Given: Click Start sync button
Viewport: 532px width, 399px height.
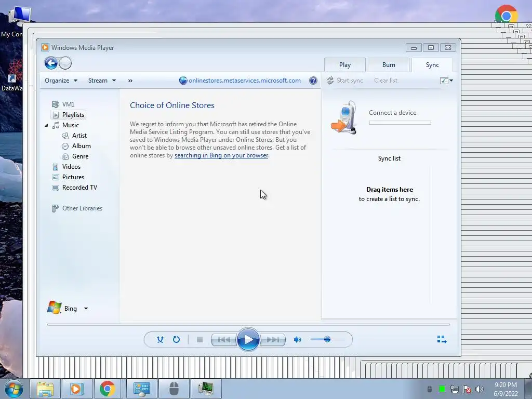Looking at the screenshot, I should click(345, 81).
